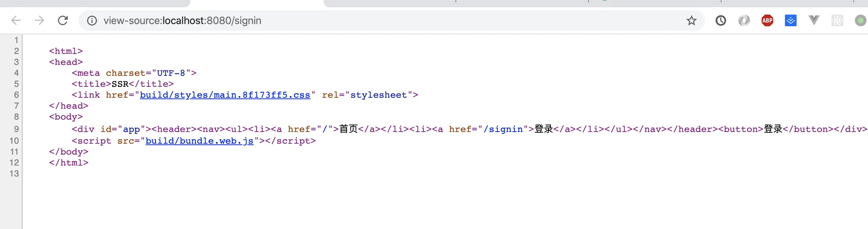This screenshot has width=868, height=229.
Task: Open the build/styles/main.8f173ff5.css link
Action: [225, 95]
